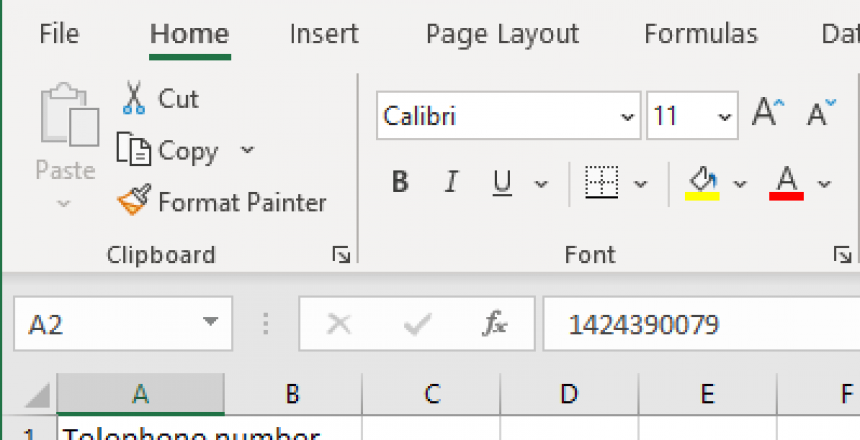
Task: Toggle bold formatting
Action: (x=400, y=182)
